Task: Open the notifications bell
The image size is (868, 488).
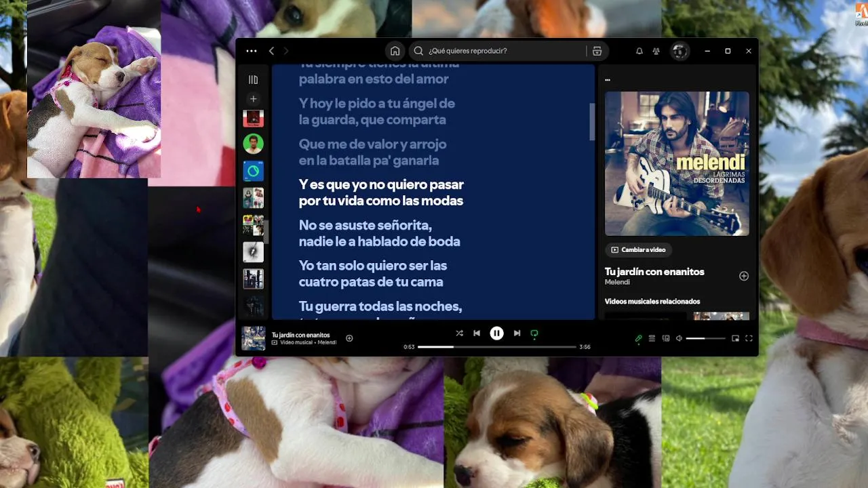Action: click(x=639, y=51)
